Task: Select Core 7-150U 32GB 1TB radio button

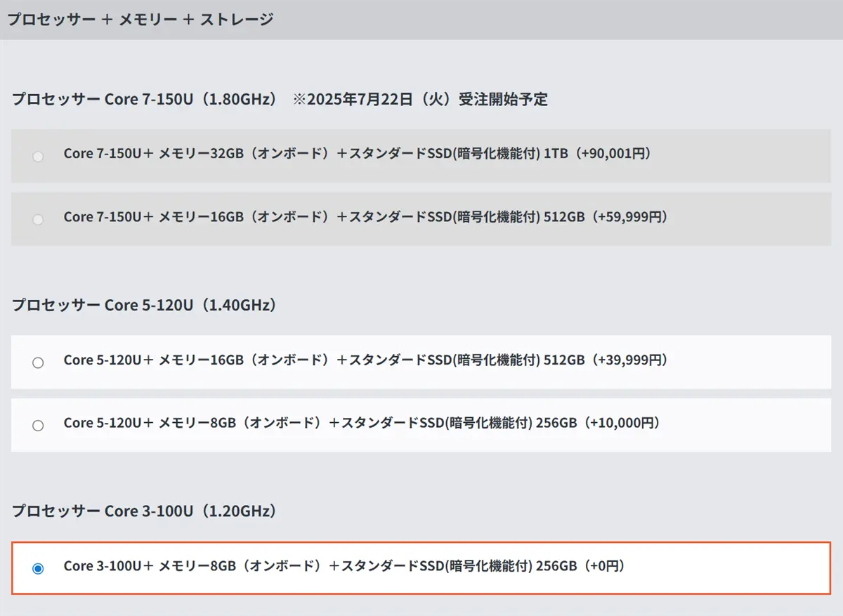Action: pyautogui.click(x=38, y=156)
